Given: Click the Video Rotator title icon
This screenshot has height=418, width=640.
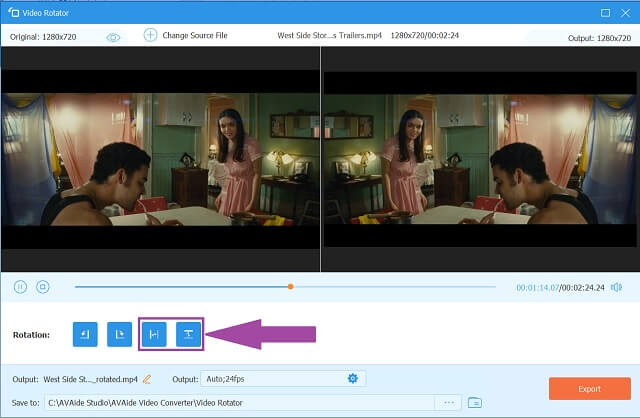Looking at the screenshot, I should point(14,13).
